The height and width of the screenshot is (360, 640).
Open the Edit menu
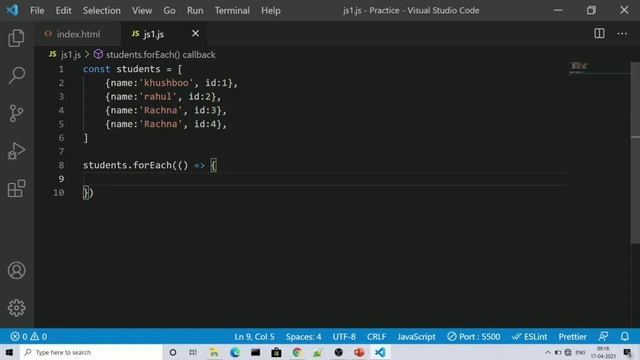[x=63, y=10]
